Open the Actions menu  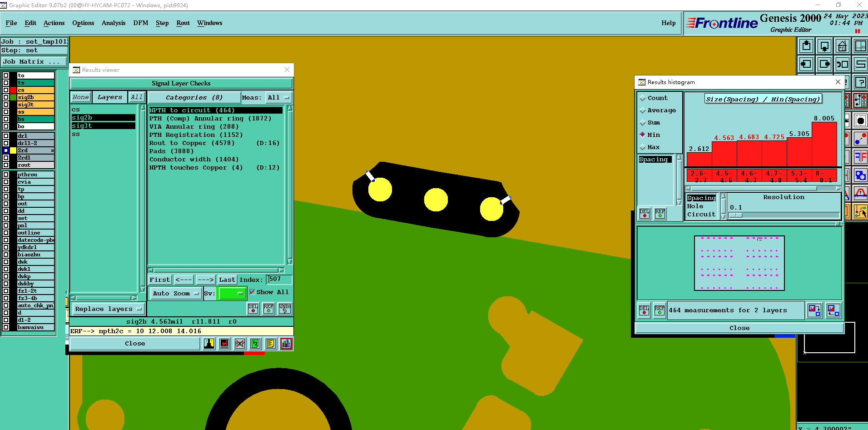(54, 23)
